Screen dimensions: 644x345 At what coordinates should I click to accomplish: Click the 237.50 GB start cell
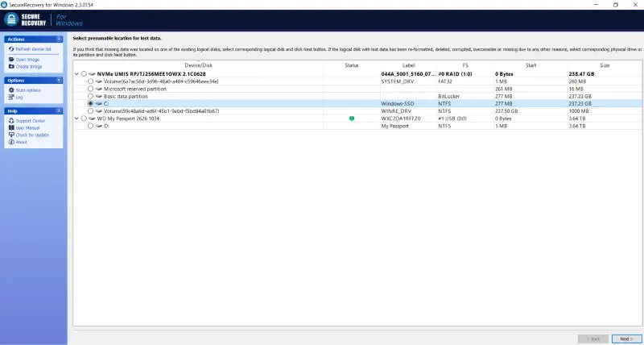point(506,111)
